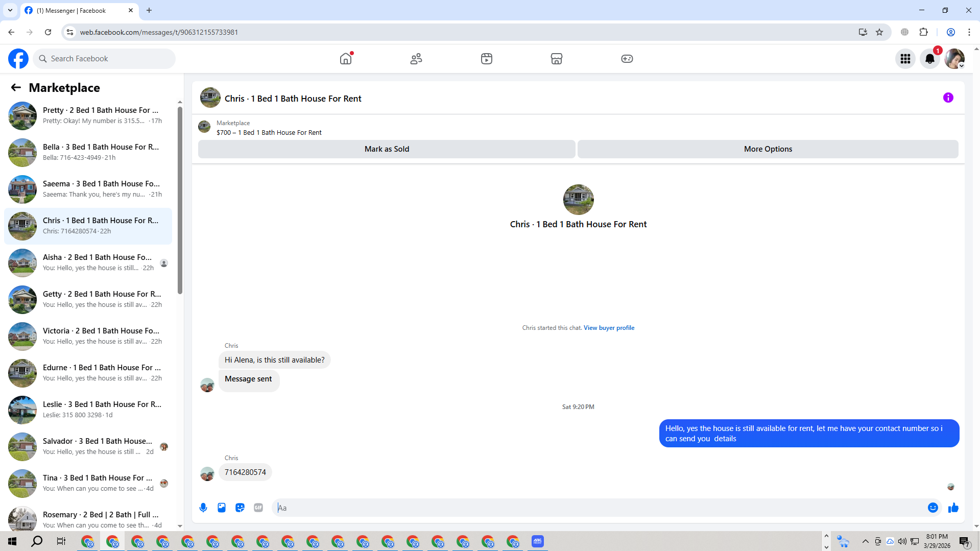Go back to the previous page

(11, 32)
